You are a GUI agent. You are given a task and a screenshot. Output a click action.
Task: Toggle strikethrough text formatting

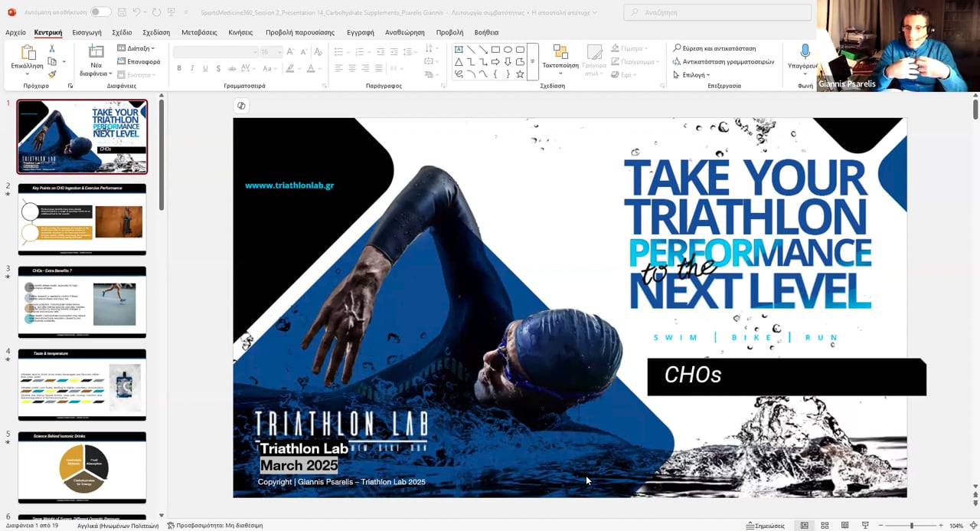232,68
